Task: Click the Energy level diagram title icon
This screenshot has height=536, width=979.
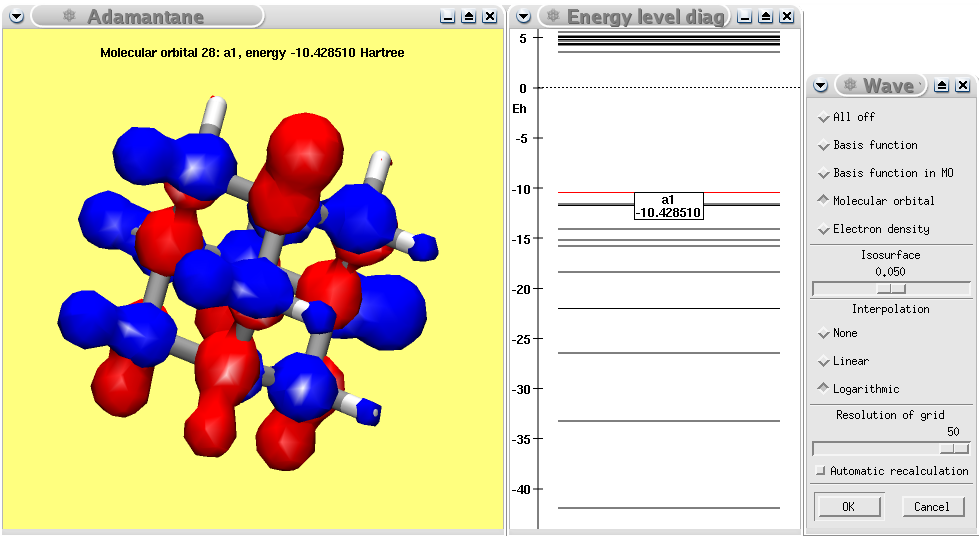Action: point(551,16)
